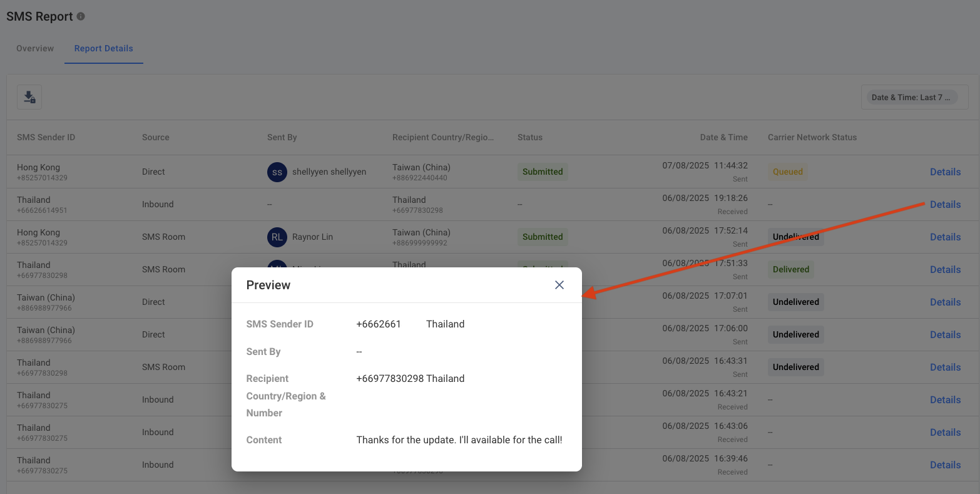Open Details for the 16:43:06 message
Viewport: 980px width, 494px height.
(x=946, y=432)
